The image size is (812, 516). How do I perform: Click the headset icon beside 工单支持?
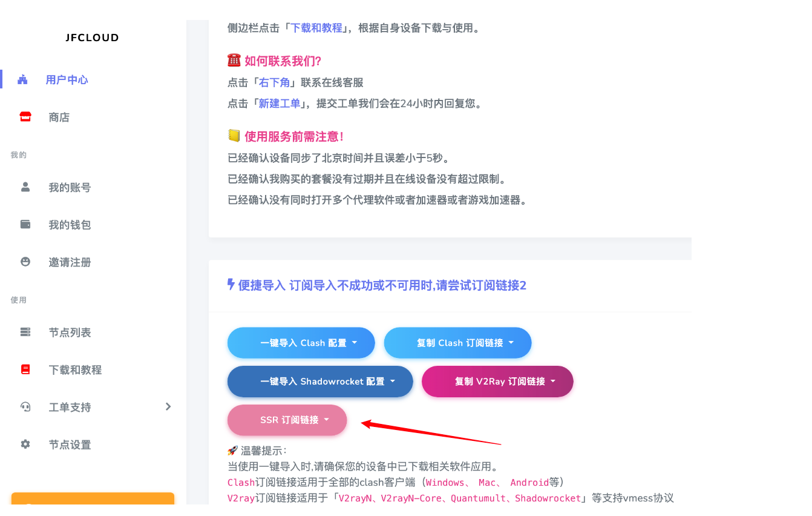pyautogui.click(x=25, y=407)
